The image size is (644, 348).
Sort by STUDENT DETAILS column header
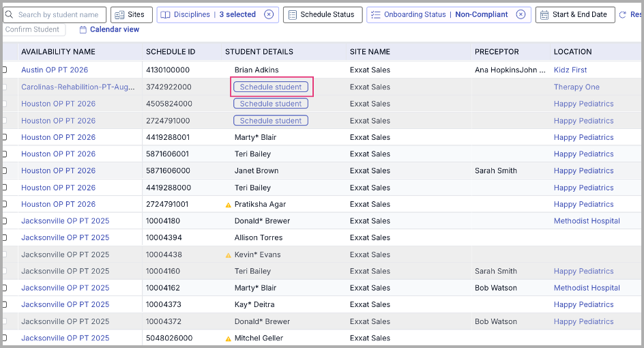[259, 52]
